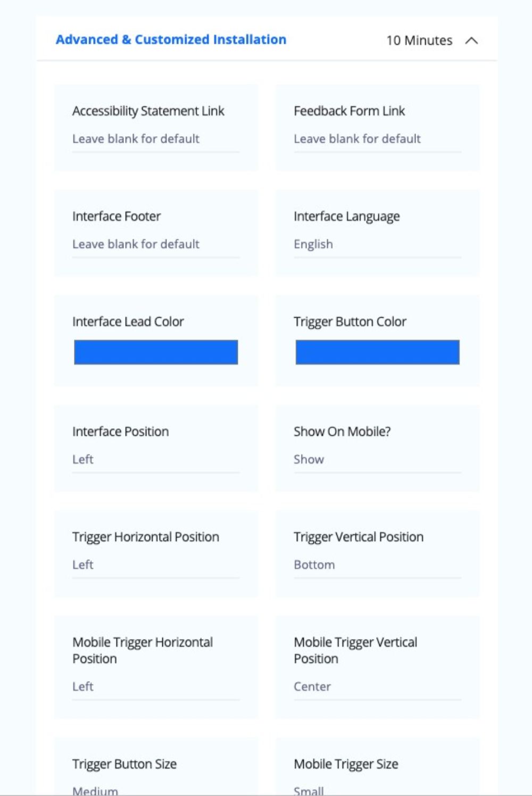
Task: Click the Accessibility Statement Link field
Action: (x=156, y=139)
